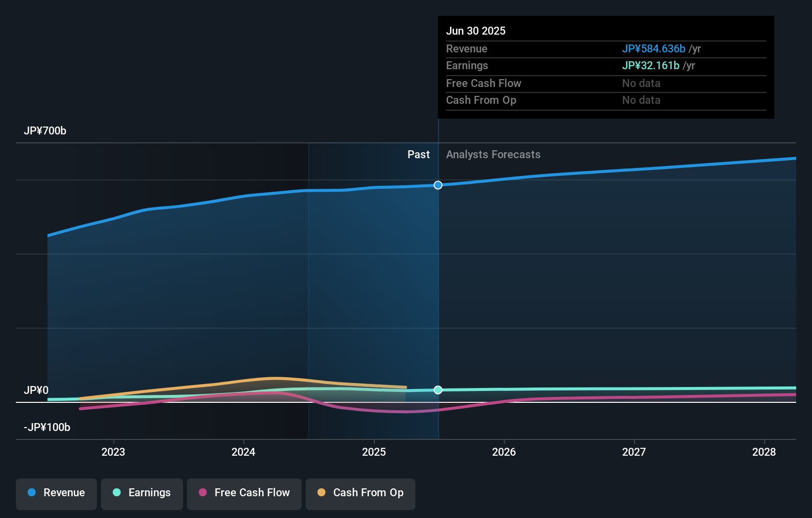This screenshot has height=518, width=812.
Task: Click the JP¥584.636b revenue value link
Action: click(x=654, y=49)
